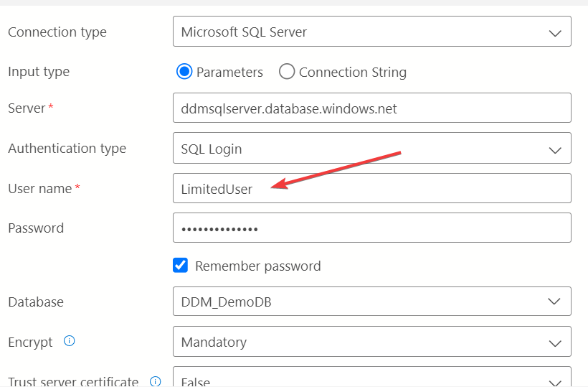
Task: Open the False trust certificate dropdown
Action: pos(372,377)
